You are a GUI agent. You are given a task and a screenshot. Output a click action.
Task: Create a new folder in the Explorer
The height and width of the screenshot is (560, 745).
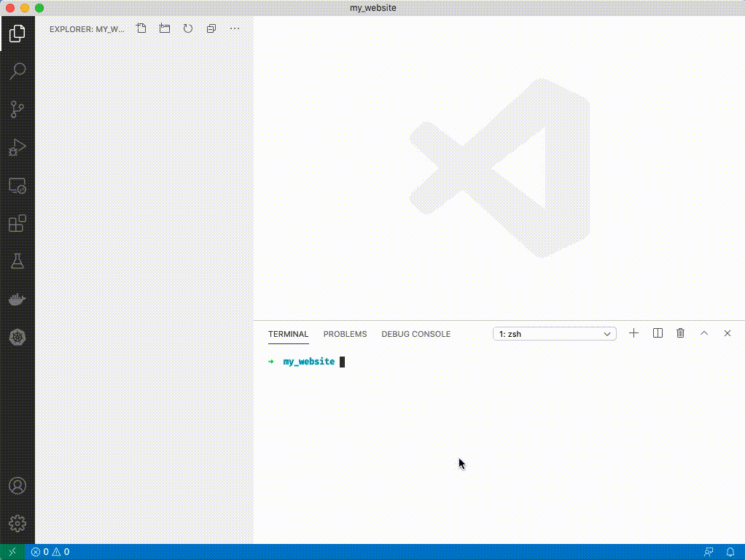(x=164, y=28)
